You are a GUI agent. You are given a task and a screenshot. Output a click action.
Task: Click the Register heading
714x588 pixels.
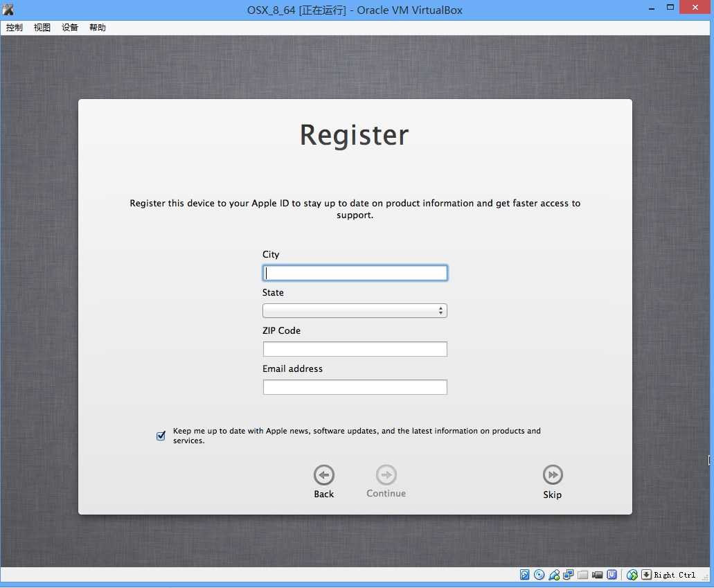coord(355,135)
